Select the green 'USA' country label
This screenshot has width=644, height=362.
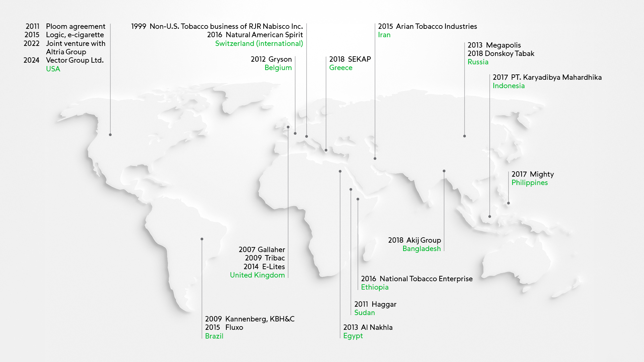tap(53, 69)
